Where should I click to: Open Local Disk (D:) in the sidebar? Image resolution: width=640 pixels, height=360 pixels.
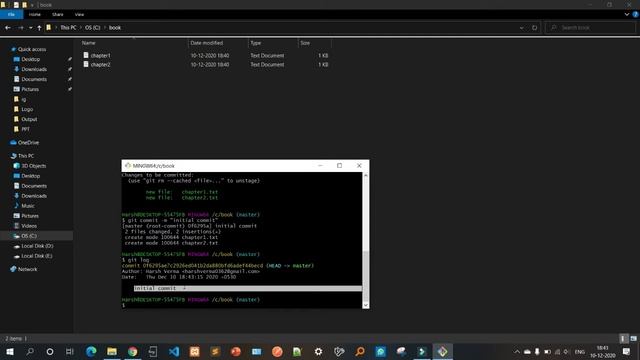point(37,246)
